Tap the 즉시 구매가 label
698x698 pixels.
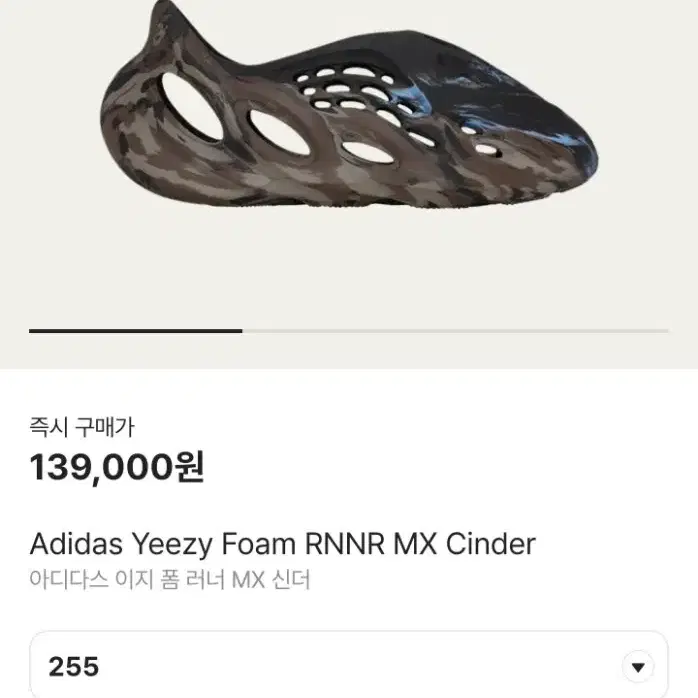[81, 427]
